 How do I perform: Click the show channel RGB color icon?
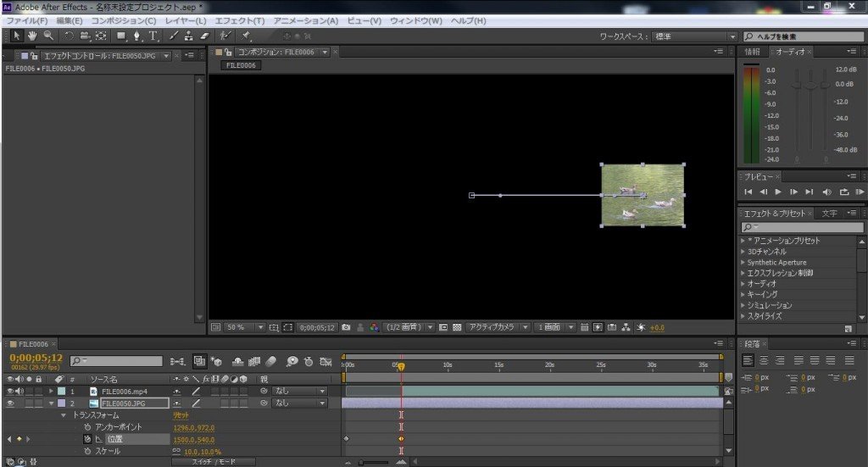[375, 327]
